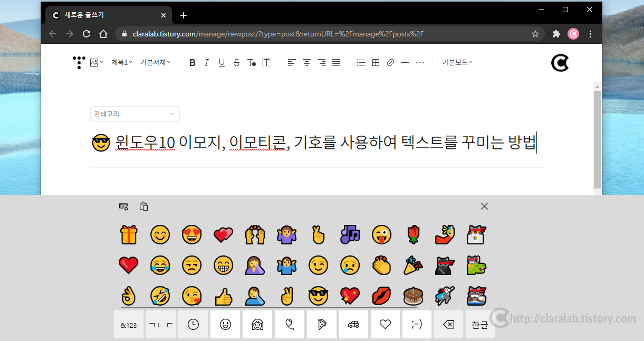Viewport: 644px width, 341px height.
Task: Insert a bulleted list
Action: tap(361, 63)
